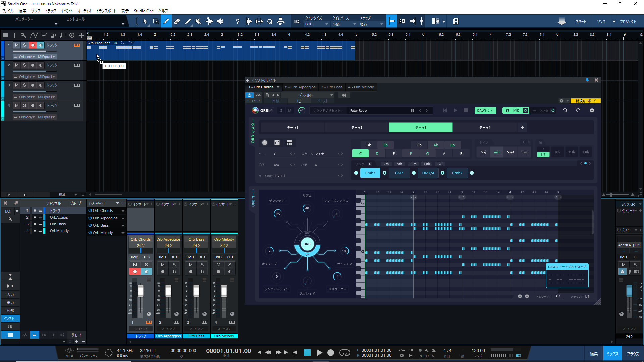Viewport: 644px width, 362px height.
Task: Mute track 1 in arrangement
Action: coord(17,45)
